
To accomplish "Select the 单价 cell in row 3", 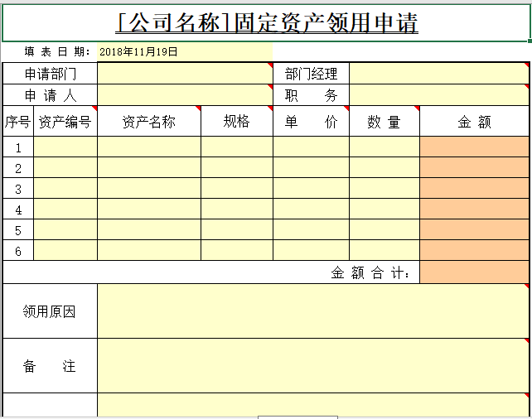I will 311,189.
